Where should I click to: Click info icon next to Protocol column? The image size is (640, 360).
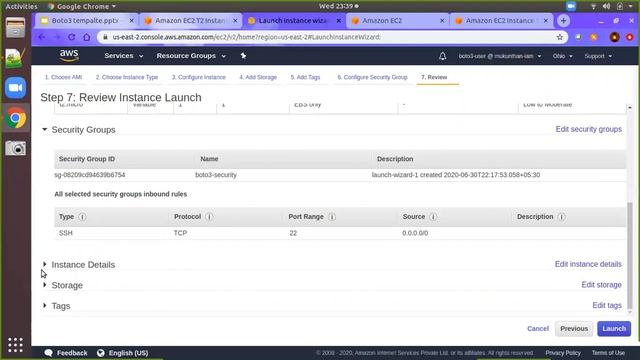[x=209, y=217]
